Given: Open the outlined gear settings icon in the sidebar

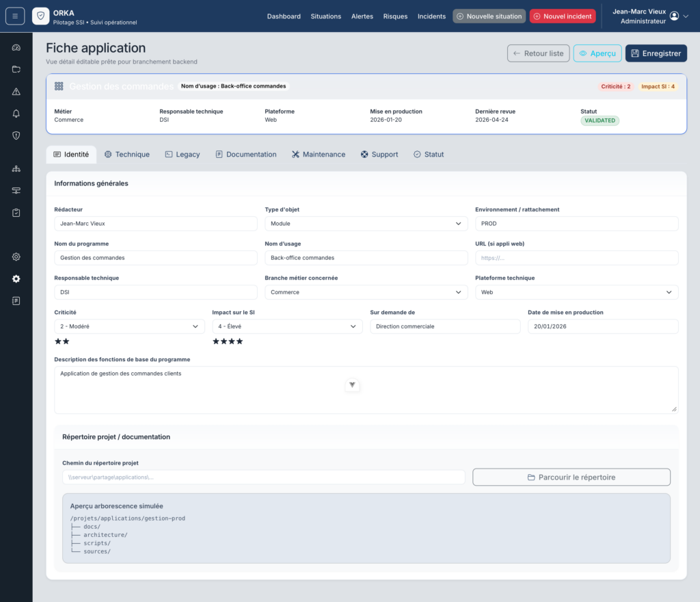Looking at the screenshot, I should [16, 257].
